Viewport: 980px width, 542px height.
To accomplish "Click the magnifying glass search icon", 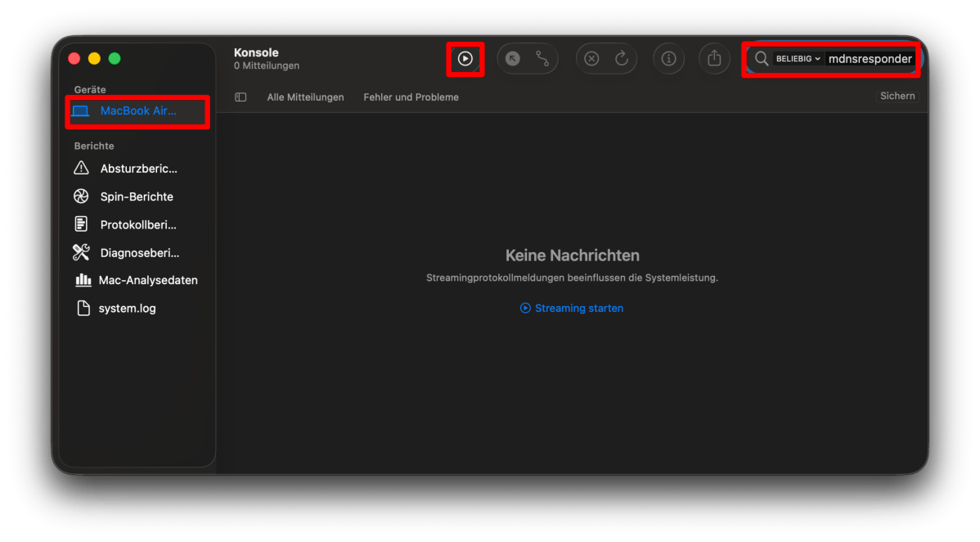I will pos(762,59).
